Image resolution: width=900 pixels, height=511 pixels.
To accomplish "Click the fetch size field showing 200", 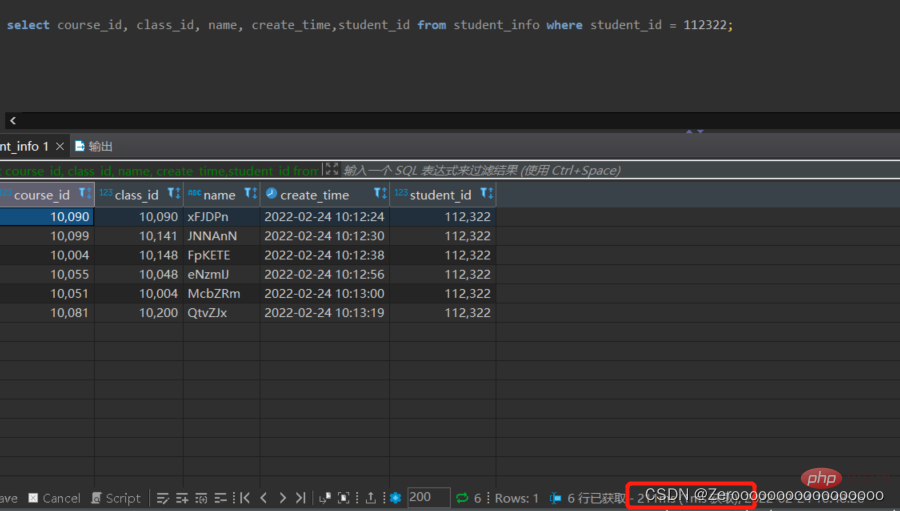I will click(429, 497).
